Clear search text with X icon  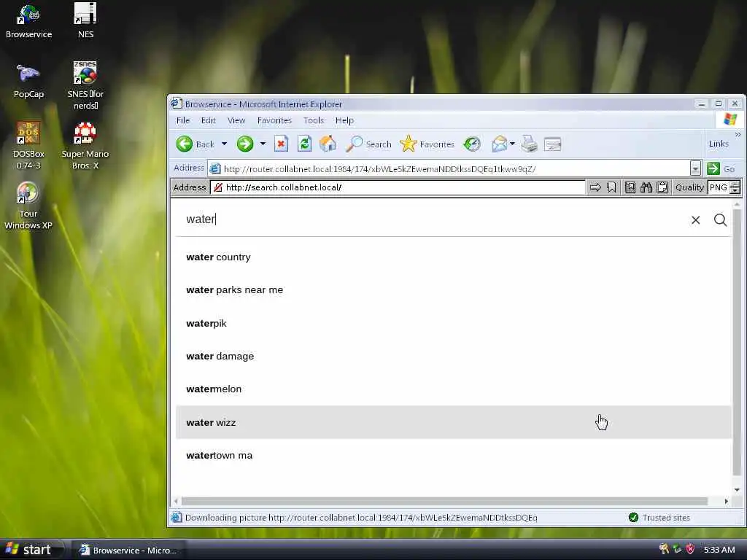click(695, 219)
